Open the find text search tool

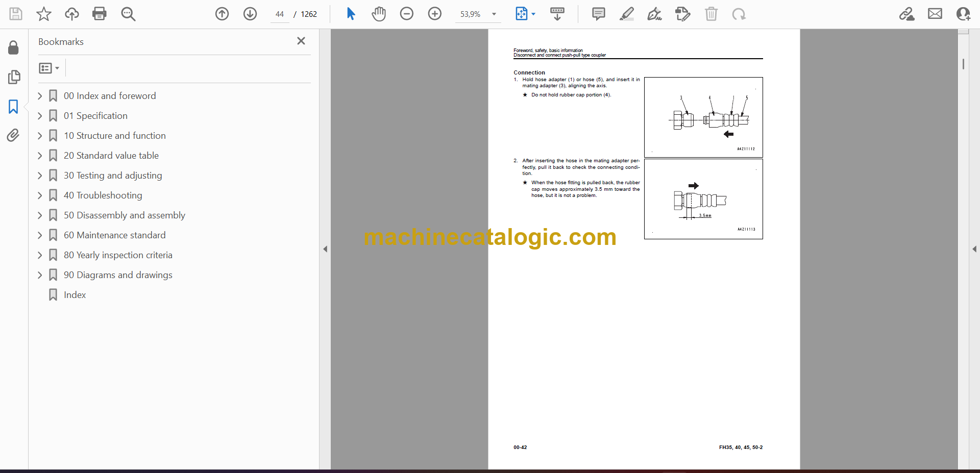(128, 14)
